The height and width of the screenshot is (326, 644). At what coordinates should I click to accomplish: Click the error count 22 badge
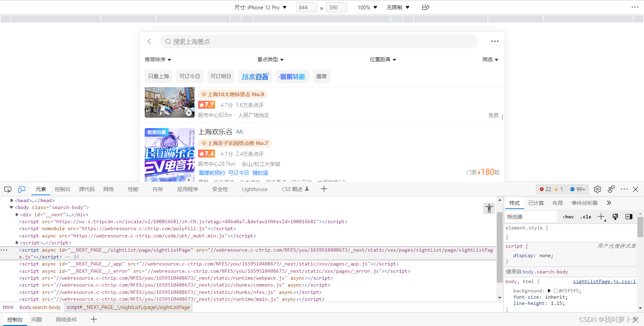[x=545, y=189]
